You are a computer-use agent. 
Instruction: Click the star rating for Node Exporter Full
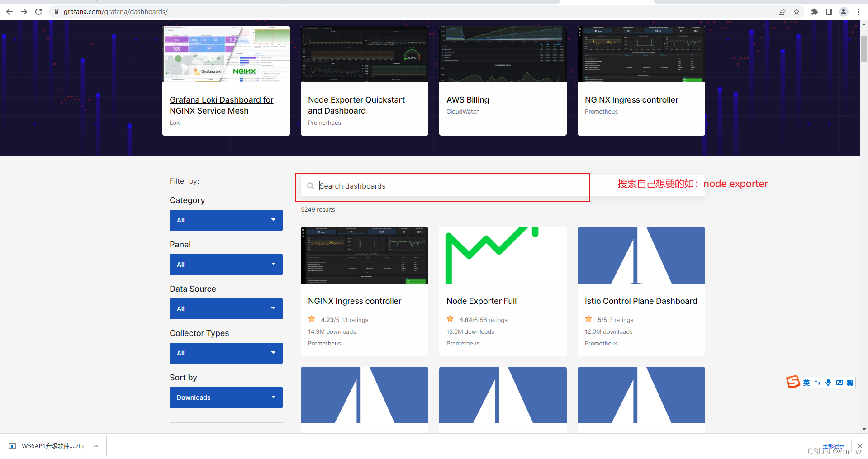[x=450, y=319]
